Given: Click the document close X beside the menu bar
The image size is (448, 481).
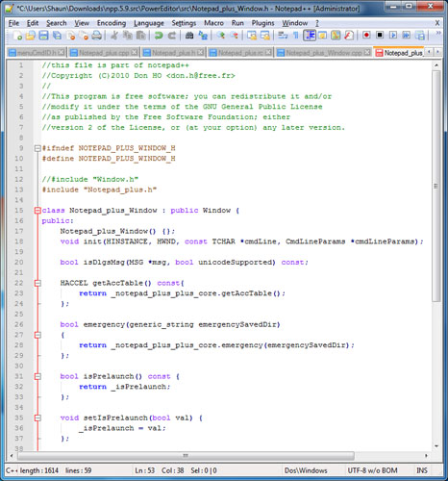Looking at the screenshot, I should [x=437, y=23].
